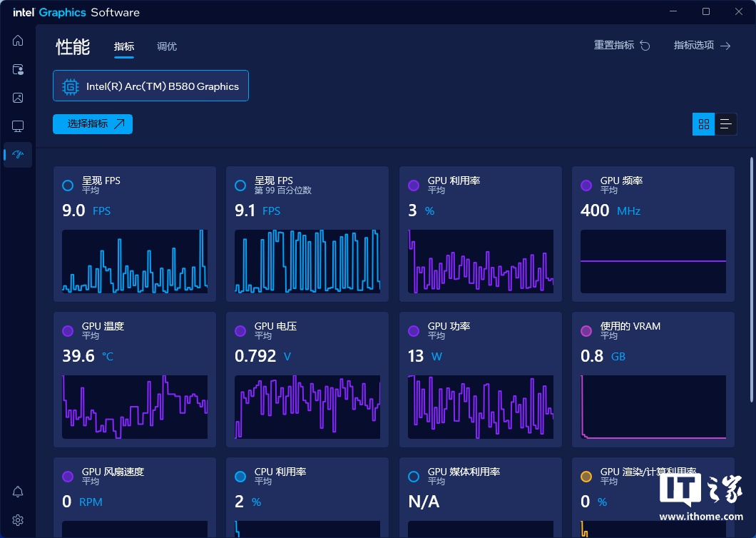This screenshot has height=538, width=756.
Task: Toggle the 使用的 VRAM metric circle
Action: (586, 331)
